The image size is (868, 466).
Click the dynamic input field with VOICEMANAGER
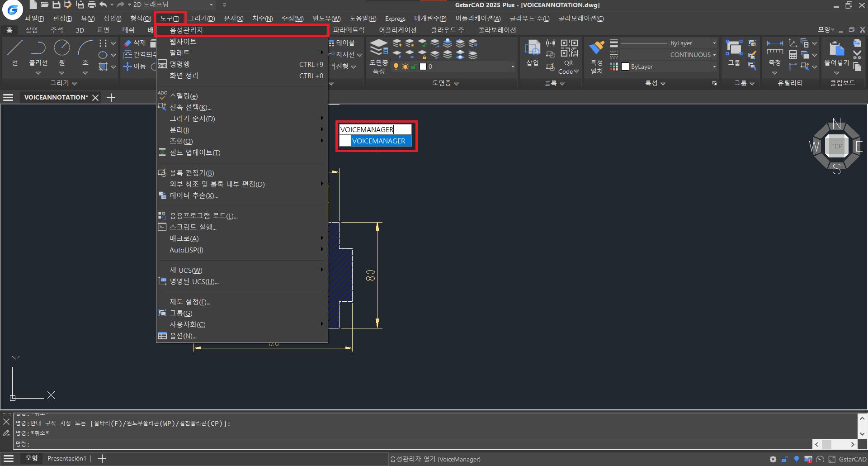pos(376,129)
